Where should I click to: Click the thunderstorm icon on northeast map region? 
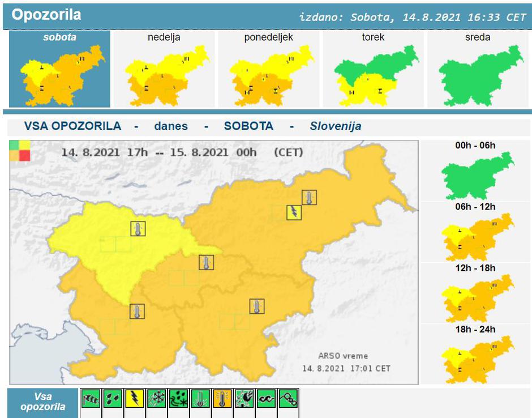pyautogui.click(x=294, y=212)
